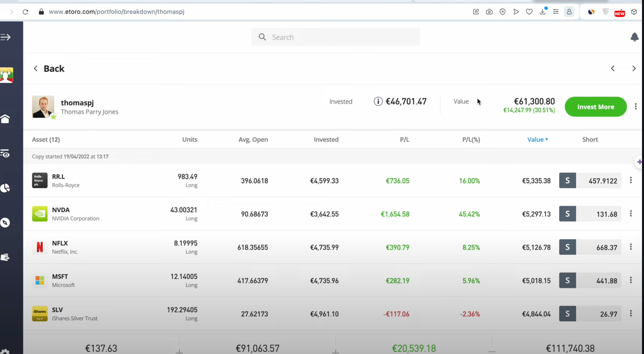
Task: Click the Microsoft asset logo
Action: (x=40, y=281)
